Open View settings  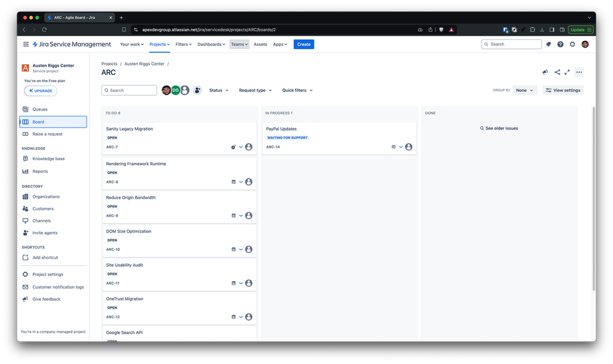tap(563, 90)
